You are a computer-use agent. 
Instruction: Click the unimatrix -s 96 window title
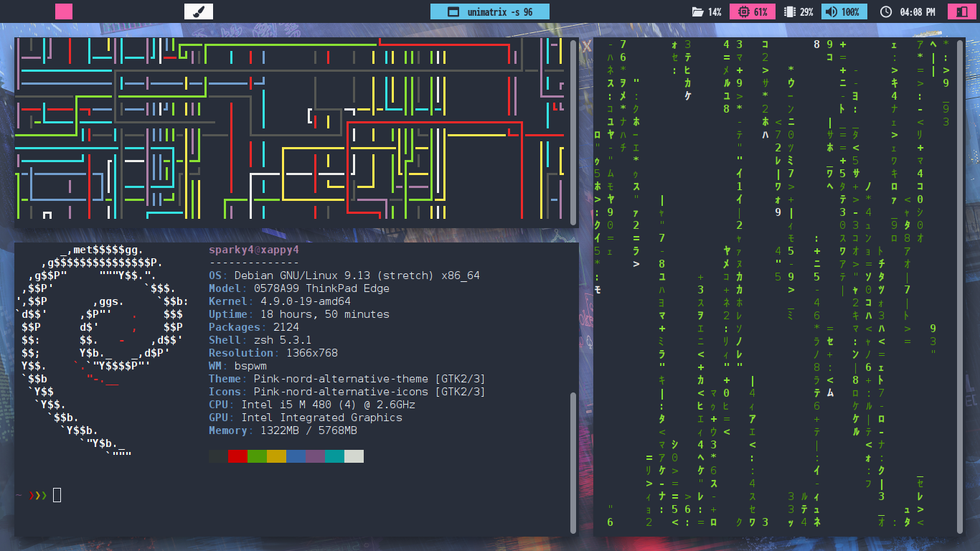tap(499, 12)
